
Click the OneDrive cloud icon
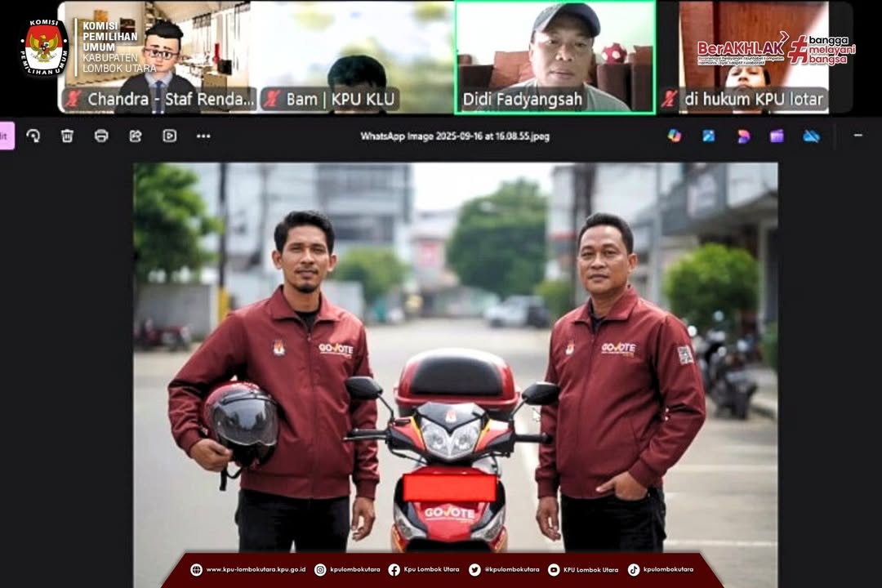[811, 136]
